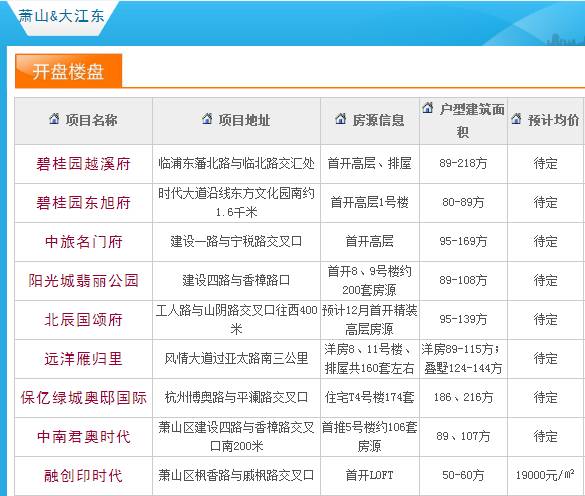Viewport: 585px width, 496px height.
Task: Click the house icon beside 预计均价
Action: (x=516, y=118)
